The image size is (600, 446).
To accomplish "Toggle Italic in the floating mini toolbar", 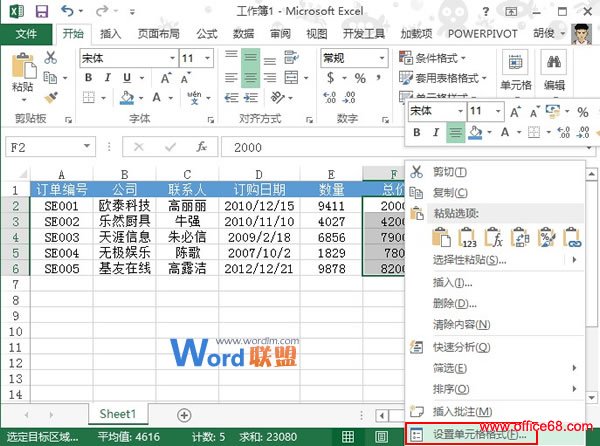I will point(436,132).
